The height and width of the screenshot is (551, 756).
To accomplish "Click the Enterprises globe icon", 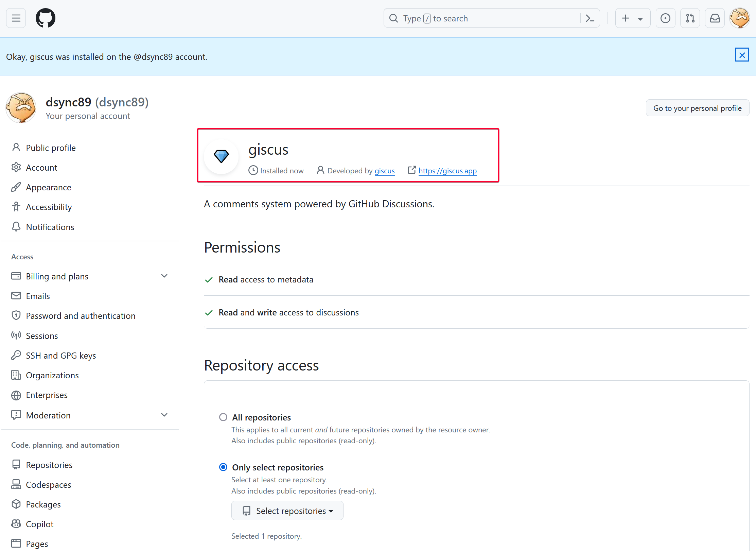I will point(16,395).
